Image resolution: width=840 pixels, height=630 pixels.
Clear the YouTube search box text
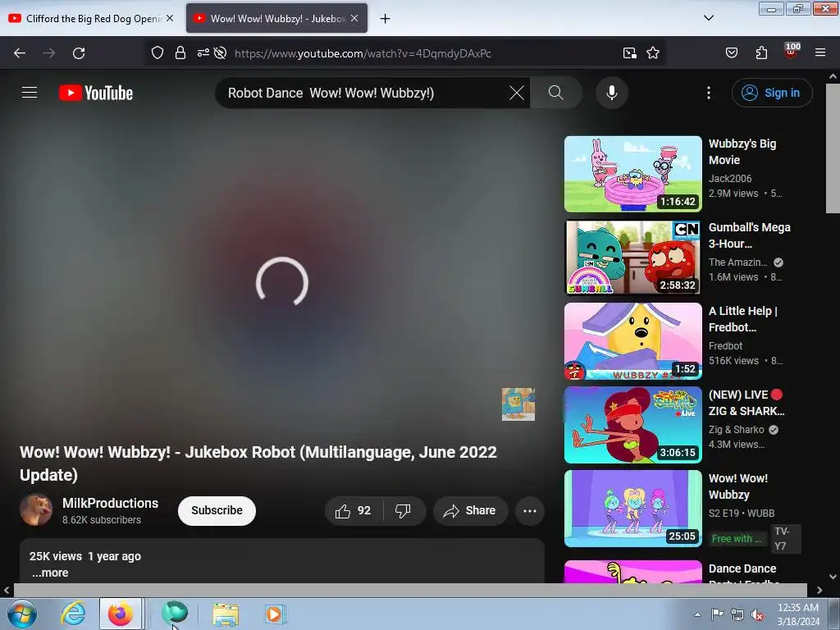(517, 93)
